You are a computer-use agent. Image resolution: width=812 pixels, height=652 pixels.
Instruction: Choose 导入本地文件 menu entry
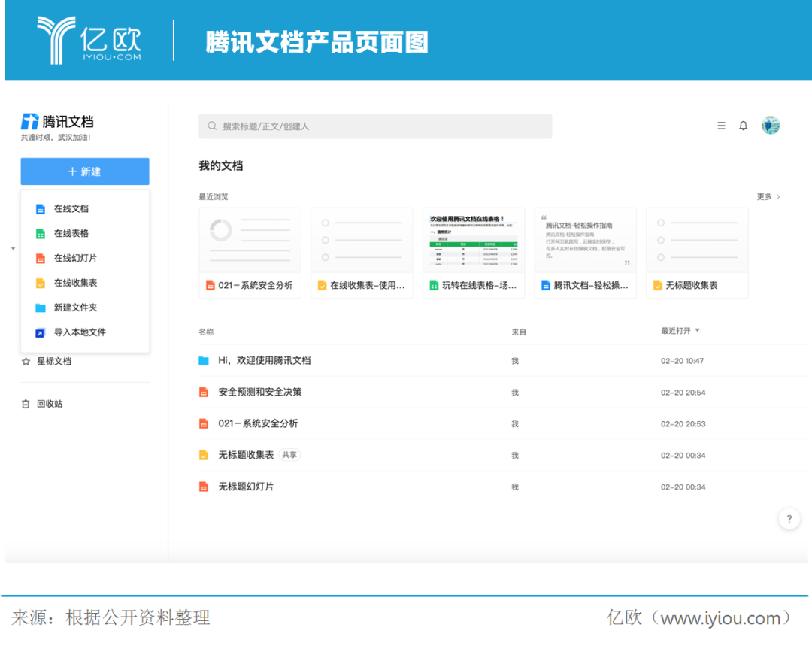click(85, 332)
